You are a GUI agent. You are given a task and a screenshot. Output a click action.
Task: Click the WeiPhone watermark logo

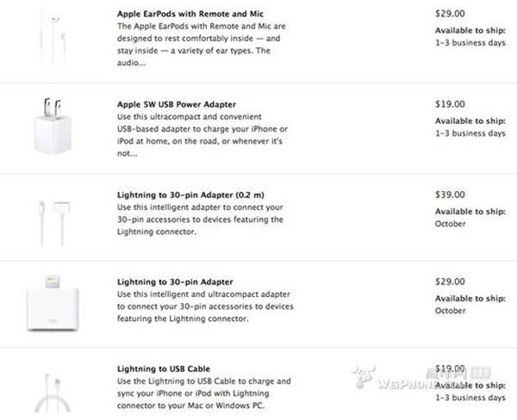pos(420,377)
